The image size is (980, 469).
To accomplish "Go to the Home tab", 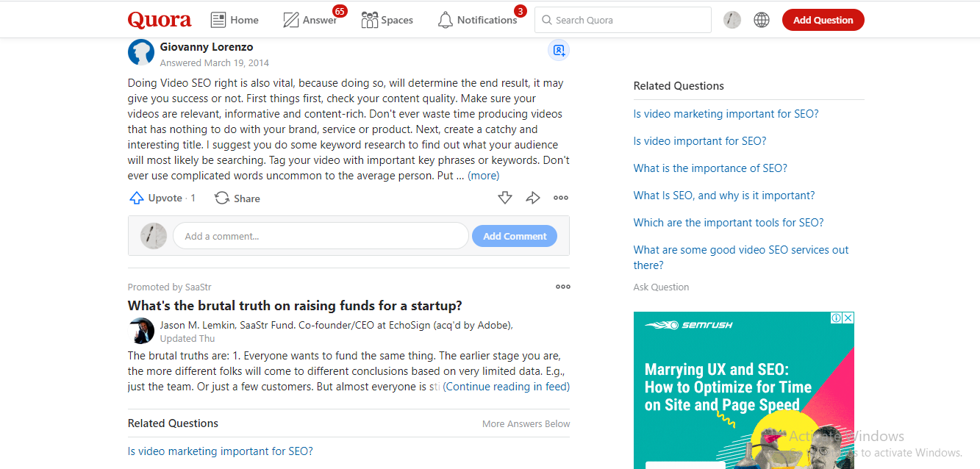I will tap(235, 20).
